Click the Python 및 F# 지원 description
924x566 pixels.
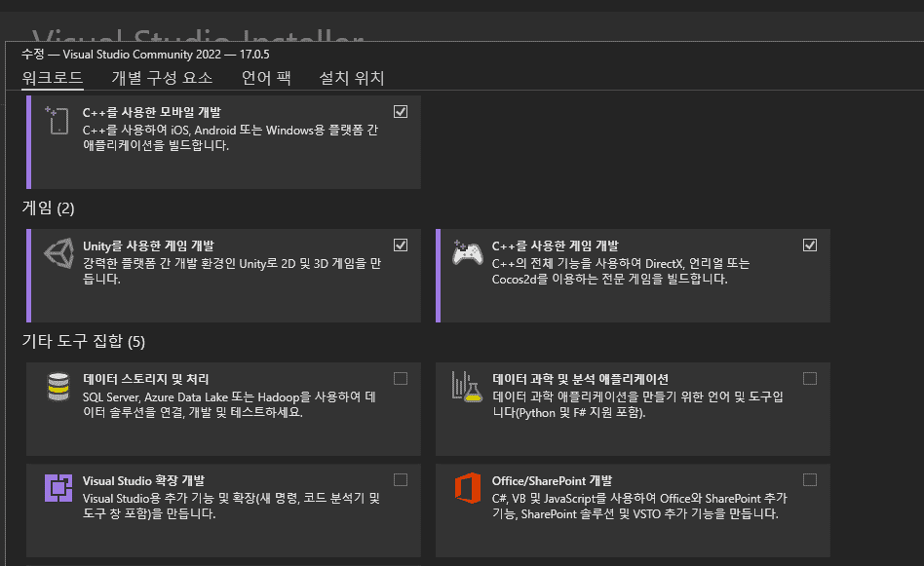click(x=637, y=404)
